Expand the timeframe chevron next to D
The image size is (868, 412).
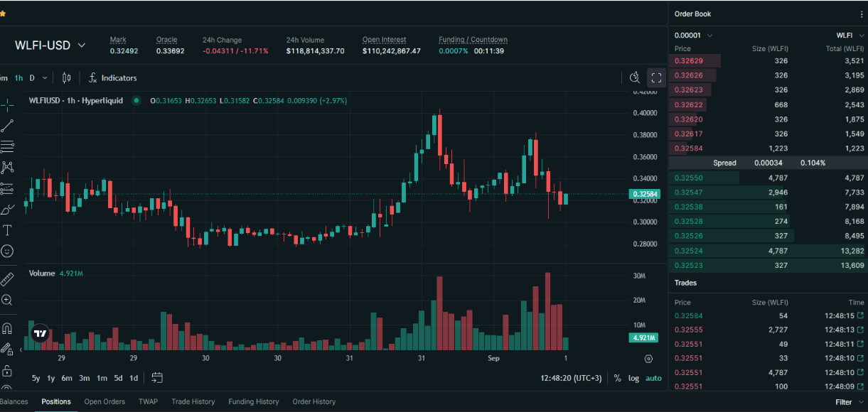pyautogui.click(x=45, y=78)
